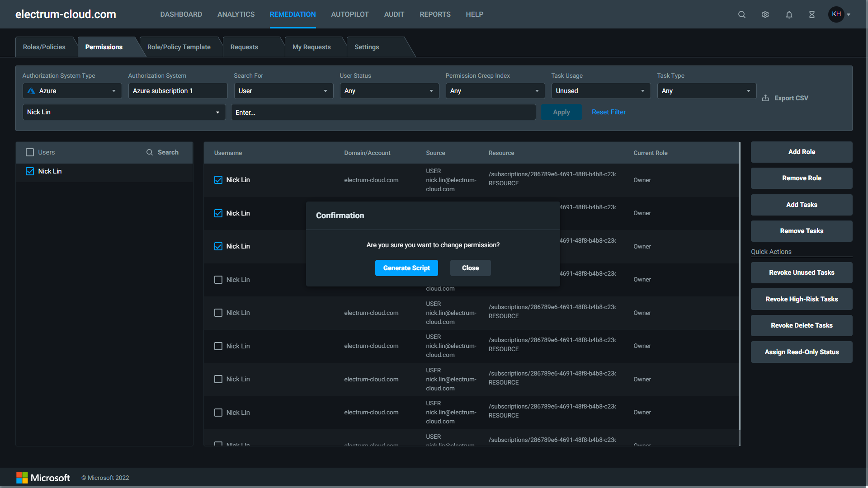Go to the AUTOPILOT menu

[x=350, y=14]
